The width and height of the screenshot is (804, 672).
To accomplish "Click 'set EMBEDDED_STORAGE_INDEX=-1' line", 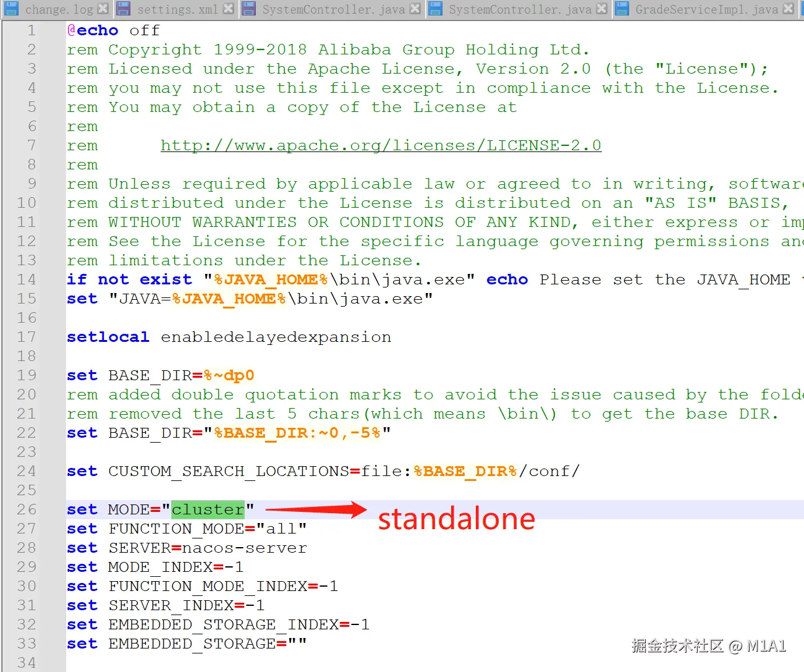I will coord(218,624).
